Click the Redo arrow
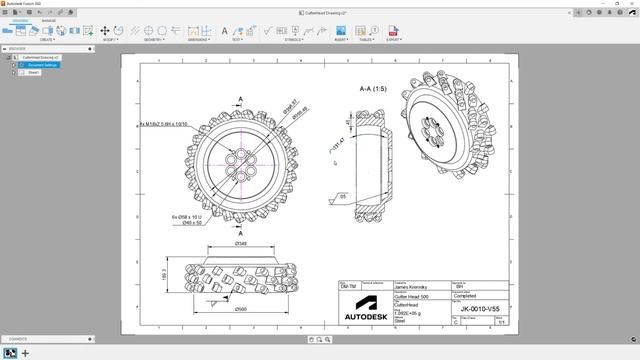The height and width of the screenshot is (360, 640). [50, 13]
